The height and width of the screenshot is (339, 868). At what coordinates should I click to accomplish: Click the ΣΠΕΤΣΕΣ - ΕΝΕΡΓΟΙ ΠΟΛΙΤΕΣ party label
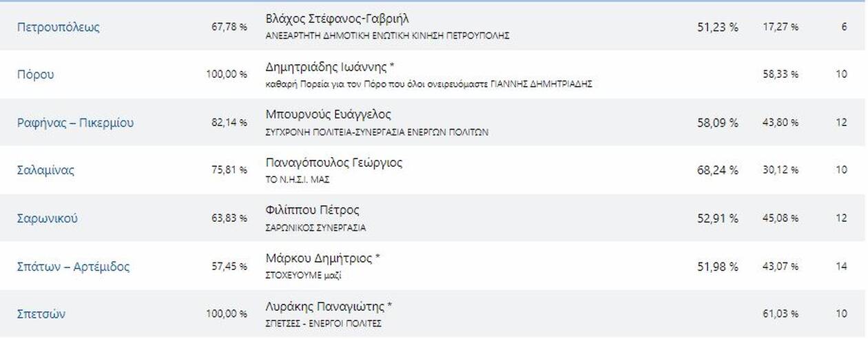323,323
